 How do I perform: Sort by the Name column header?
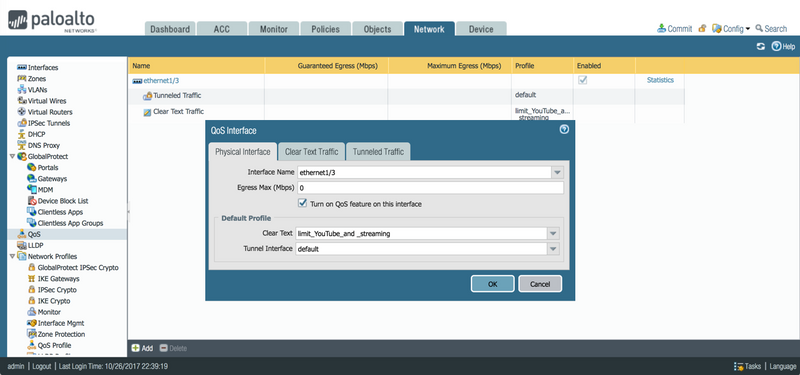point(196,66)
